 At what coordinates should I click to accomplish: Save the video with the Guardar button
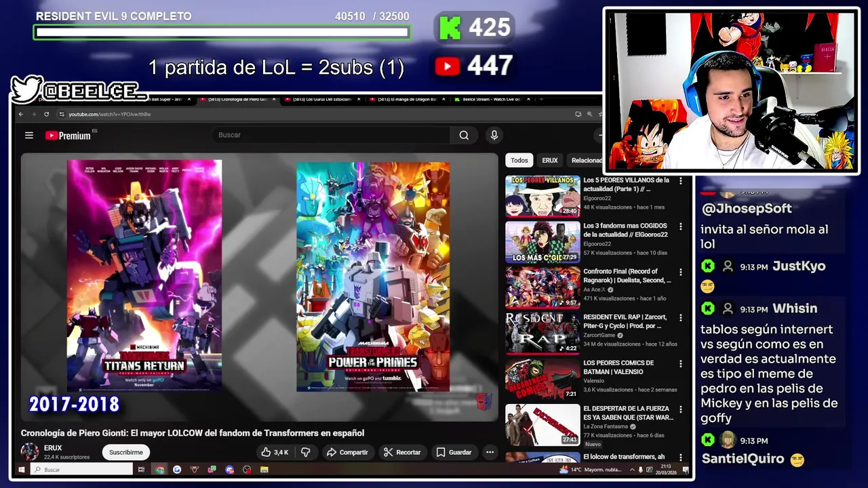(x=454, y=452)
